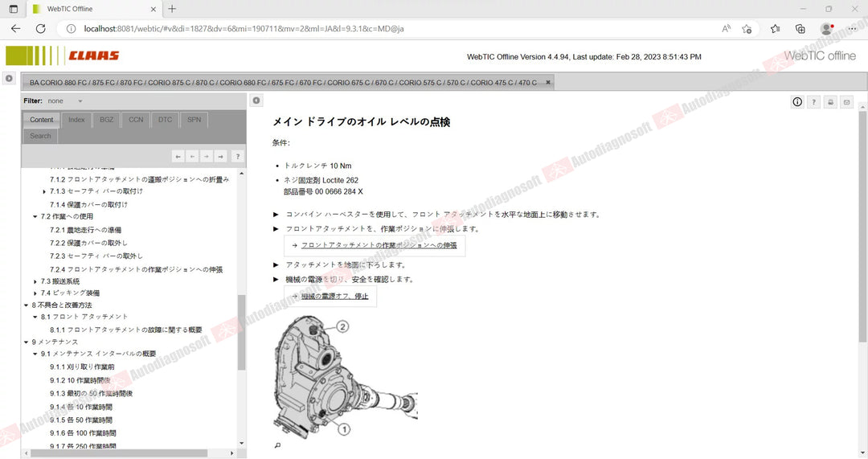Viewport: 868px width, 459px height.
Task: Reload the WebTIC page
Action: 40,29
